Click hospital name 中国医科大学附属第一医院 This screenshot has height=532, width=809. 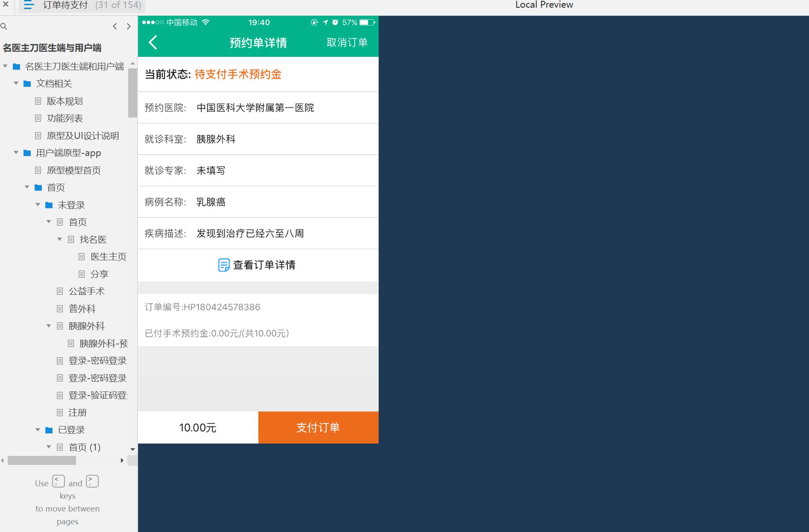[x=255, y=108]
